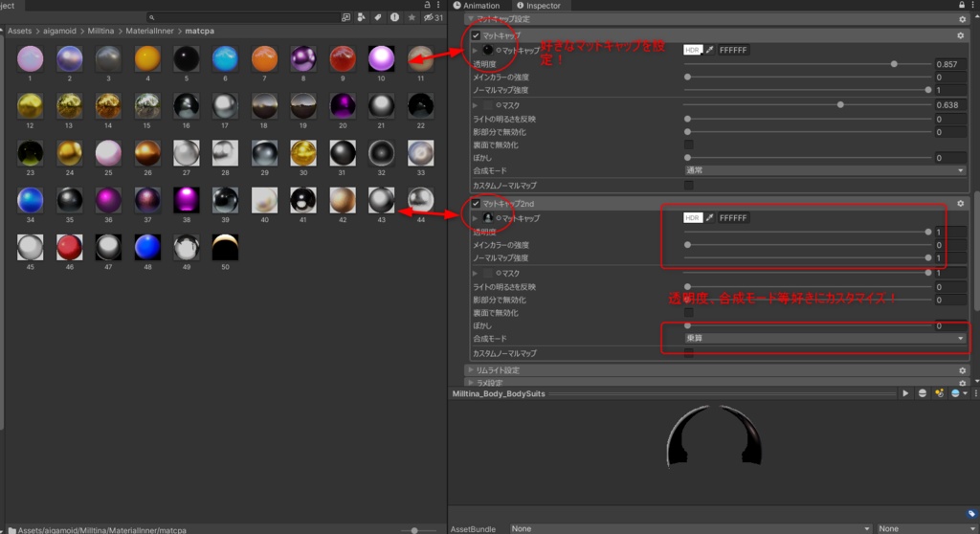Adjust first 透明度 slider at 0.857
The image size is (980, 534).
(895, 64)
